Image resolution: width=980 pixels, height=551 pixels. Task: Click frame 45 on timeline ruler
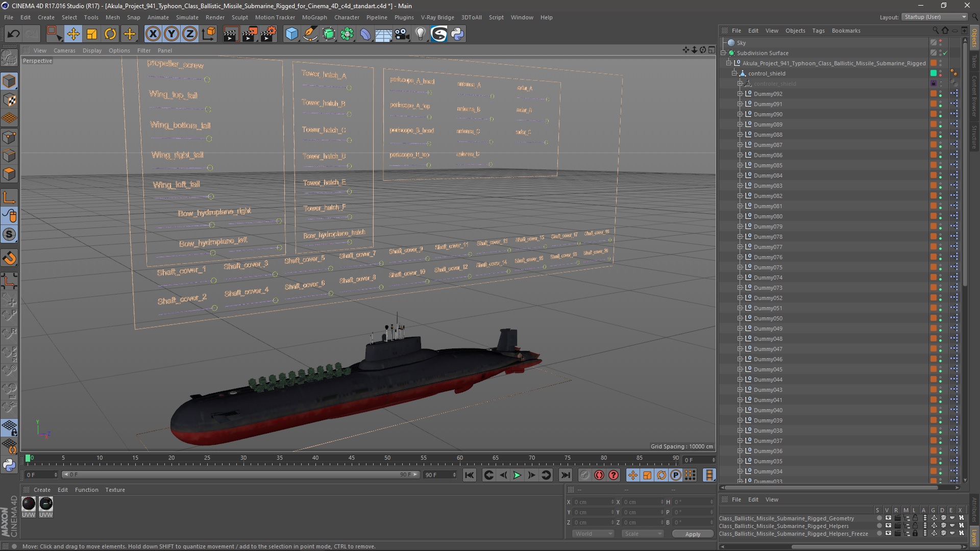pyautogui.click(x=351, y=459)
